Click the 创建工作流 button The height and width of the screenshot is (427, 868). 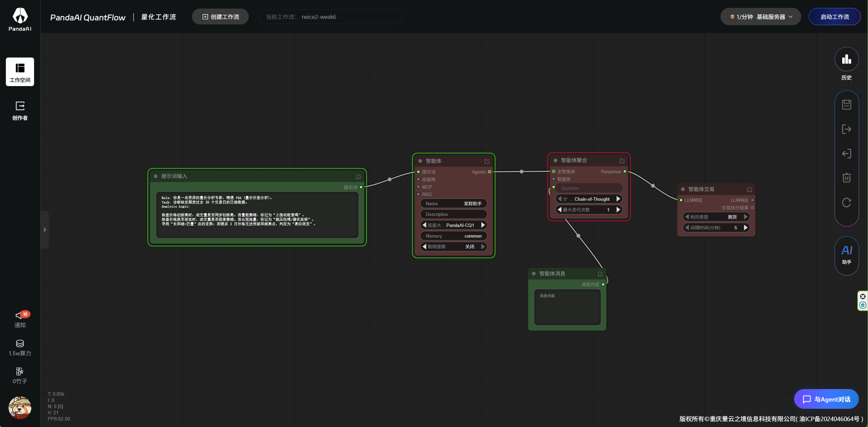[x=221, y=17]
